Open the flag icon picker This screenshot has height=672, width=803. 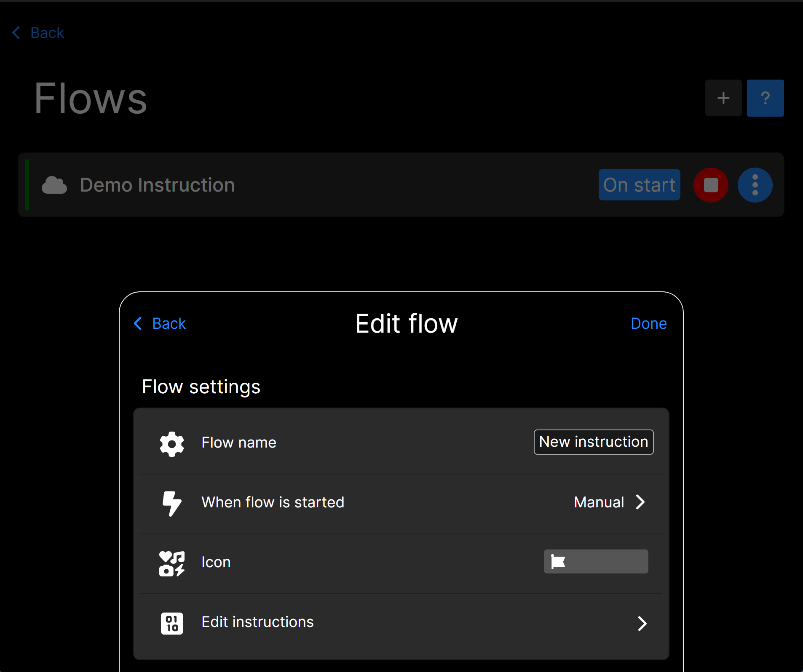(596, 562)
